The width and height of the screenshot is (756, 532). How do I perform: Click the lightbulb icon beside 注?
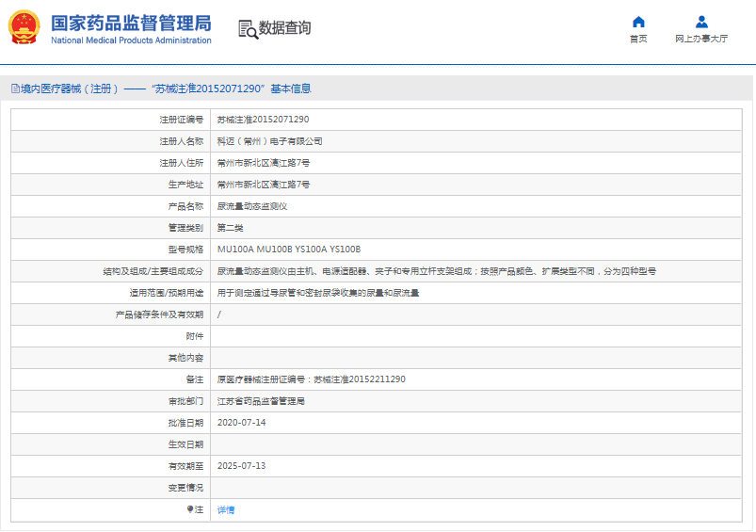[x=189, y=509]
